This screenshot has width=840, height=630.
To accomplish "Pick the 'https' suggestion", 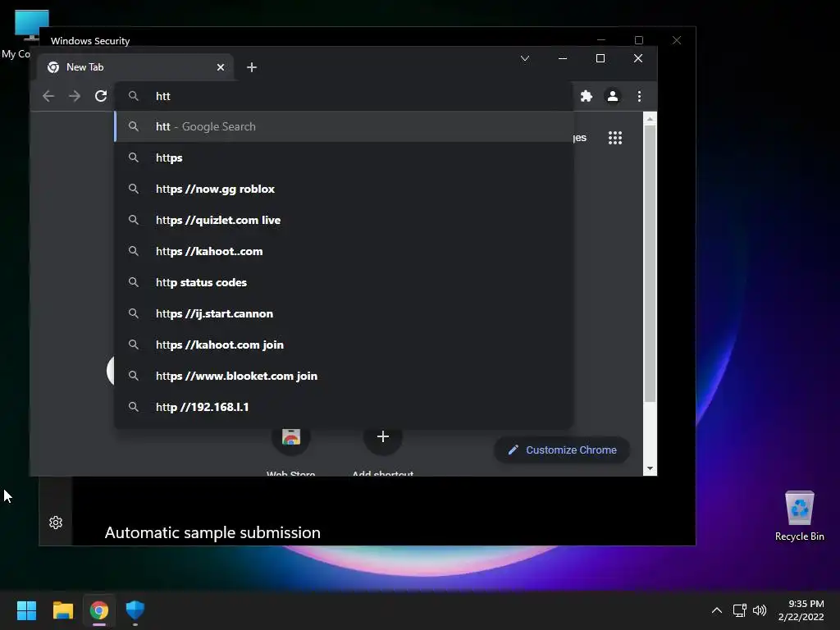I will [344, 157].
